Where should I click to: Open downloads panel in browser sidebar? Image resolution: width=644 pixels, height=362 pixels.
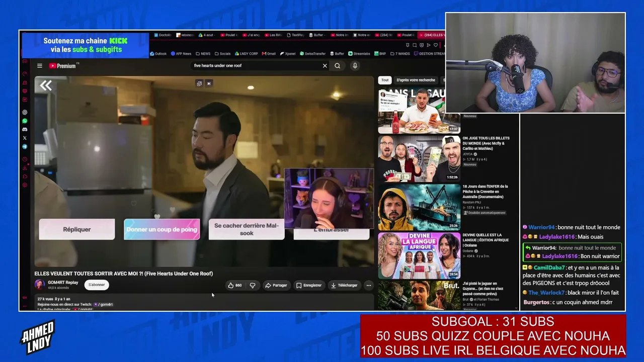(25, 168)
